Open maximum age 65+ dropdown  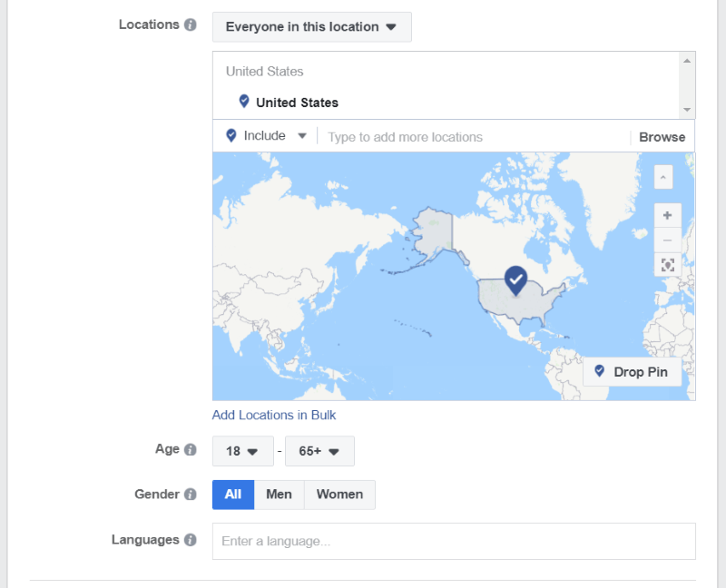(x=319, y=451)
